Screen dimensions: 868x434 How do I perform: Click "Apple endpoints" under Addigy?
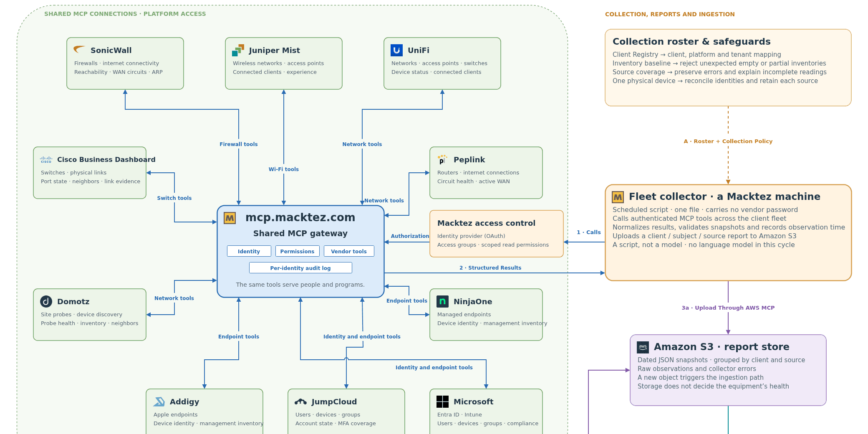click(176, 415)
